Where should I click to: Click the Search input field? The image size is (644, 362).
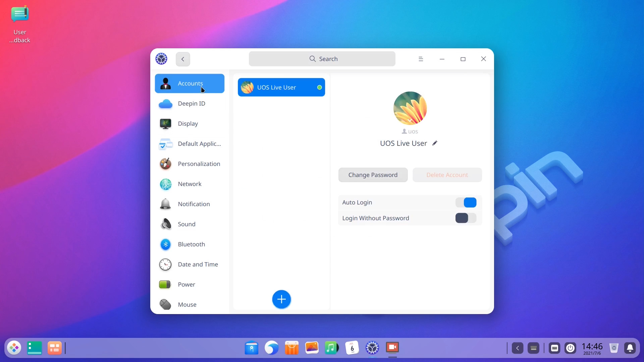(322, 59)
